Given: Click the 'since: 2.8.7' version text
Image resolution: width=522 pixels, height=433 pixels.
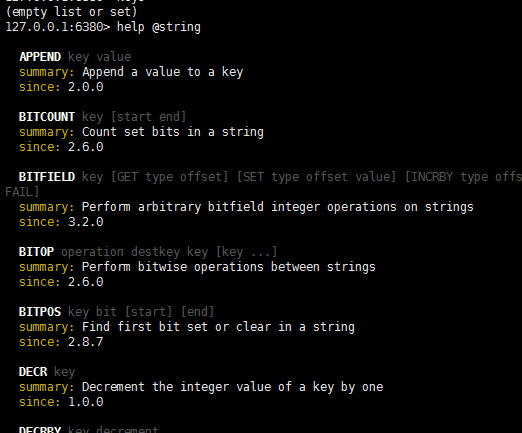Looking at the screenshot, I should (61, 342).
